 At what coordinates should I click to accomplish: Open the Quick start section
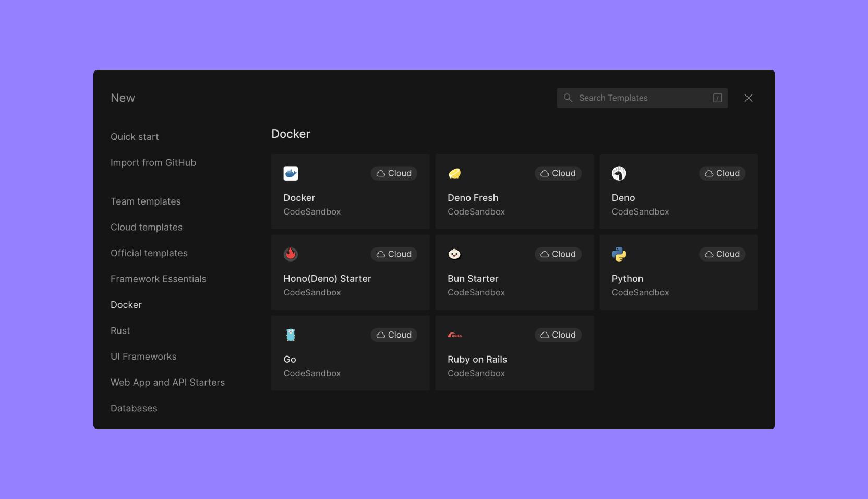tap(135, 137)
